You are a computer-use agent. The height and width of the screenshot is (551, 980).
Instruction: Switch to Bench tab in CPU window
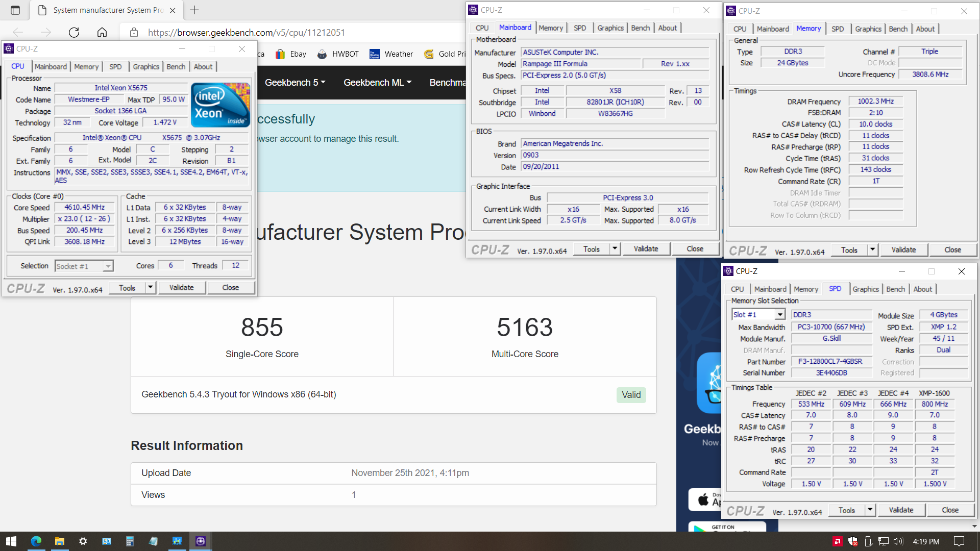click(x=176, y=67)
